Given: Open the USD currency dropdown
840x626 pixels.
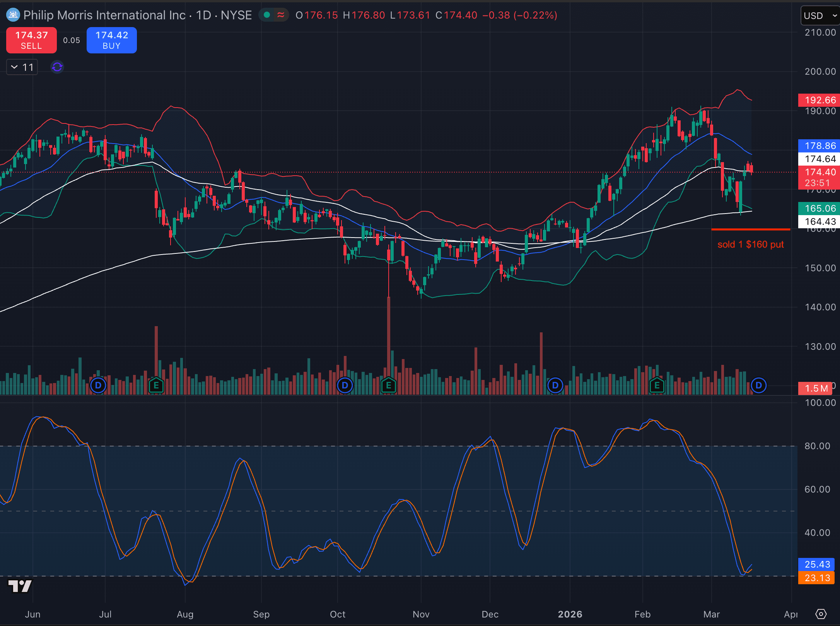Looking at the screenshot, I should (x=820, y=15).
